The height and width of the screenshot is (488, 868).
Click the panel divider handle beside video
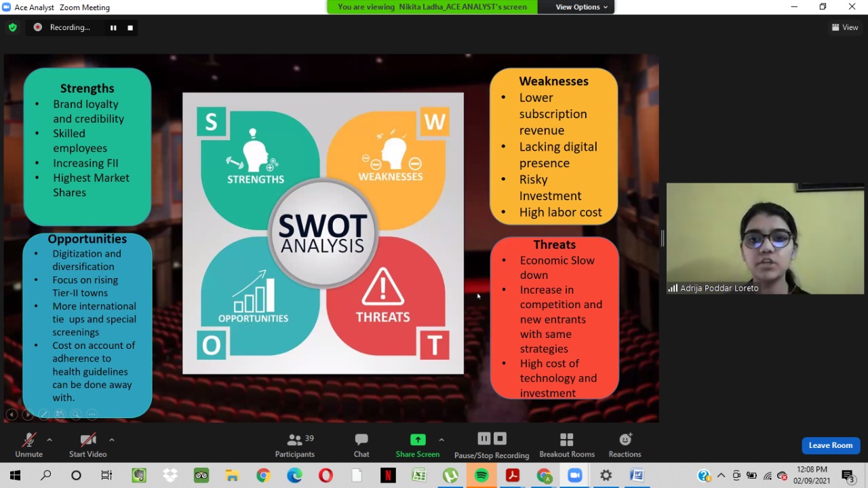663,238
